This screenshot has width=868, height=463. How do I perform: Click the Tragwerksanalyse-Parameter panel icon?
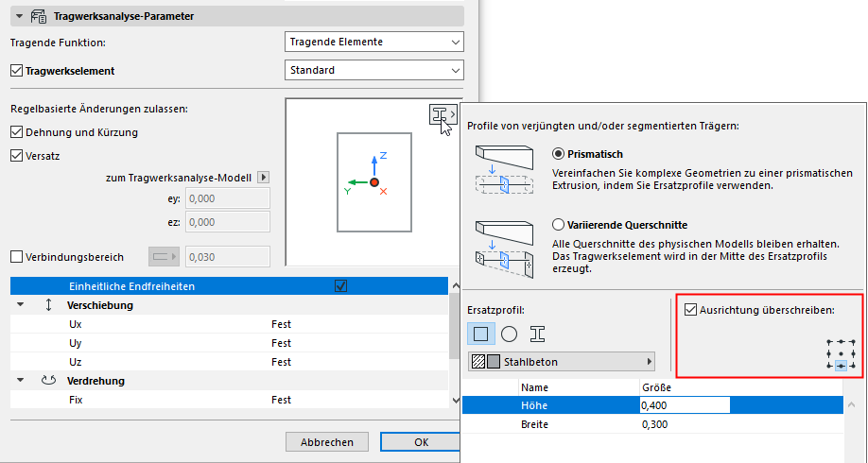(39, 16)
